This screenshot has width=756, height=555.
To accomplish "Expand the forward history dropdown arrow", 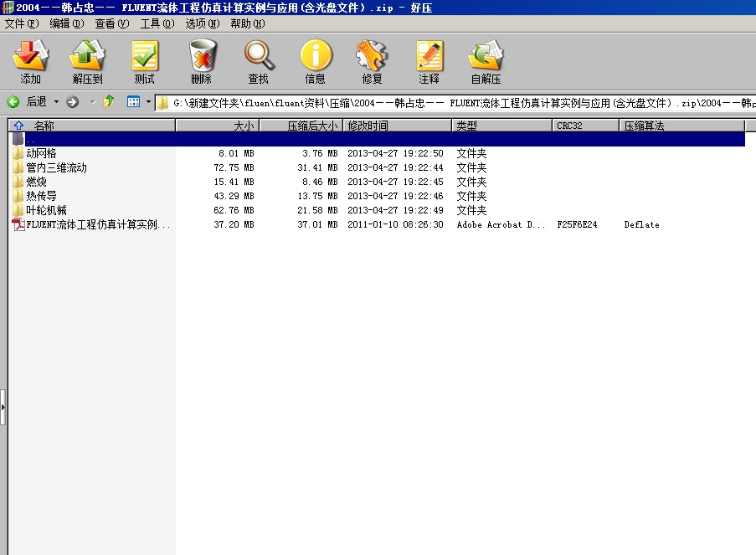I will pos(91,102).
